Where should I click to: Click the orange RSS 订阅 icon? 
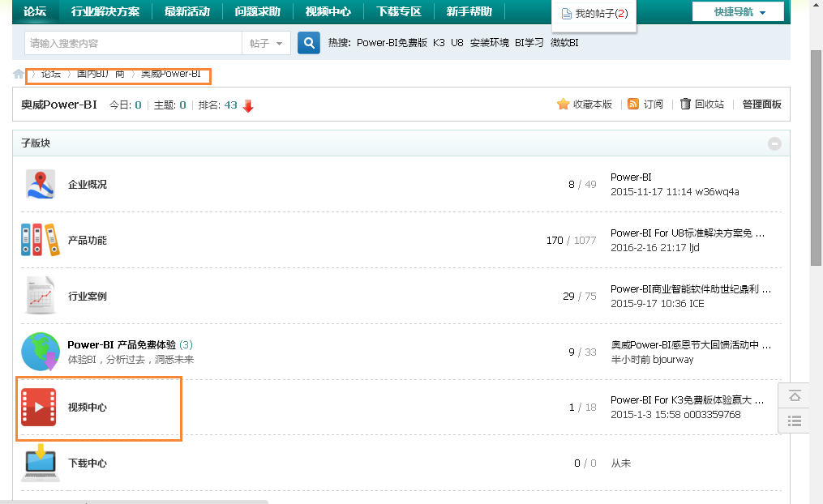click(x=633, y=105)
